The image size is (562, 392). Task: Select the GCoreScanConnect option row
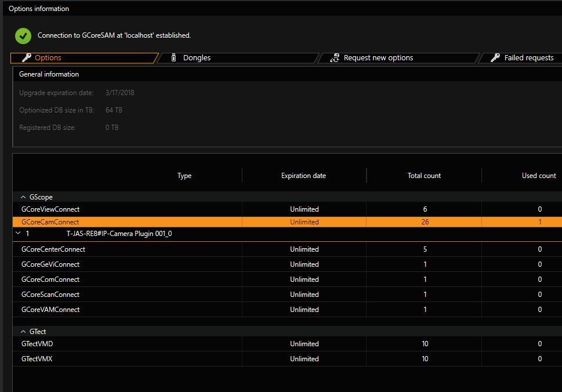tap(287, 295)
